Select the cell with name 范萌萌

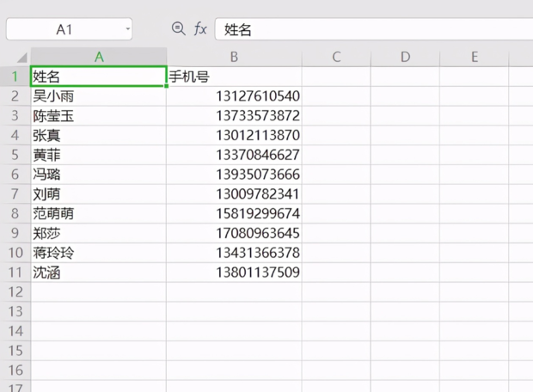click(x=99, y=213)
